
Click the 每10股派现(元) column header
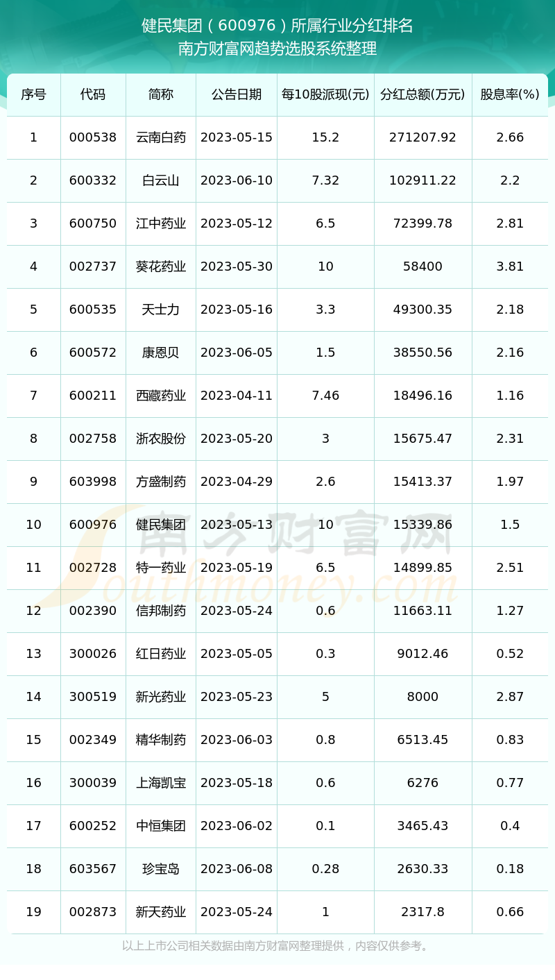325,94
